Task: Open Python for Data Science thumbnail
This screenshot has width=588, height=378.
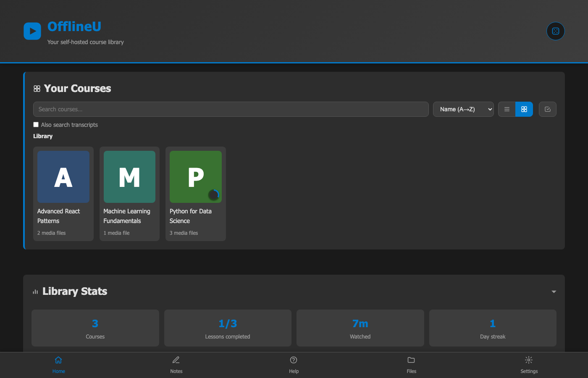Action: click(x=196, y=177)
